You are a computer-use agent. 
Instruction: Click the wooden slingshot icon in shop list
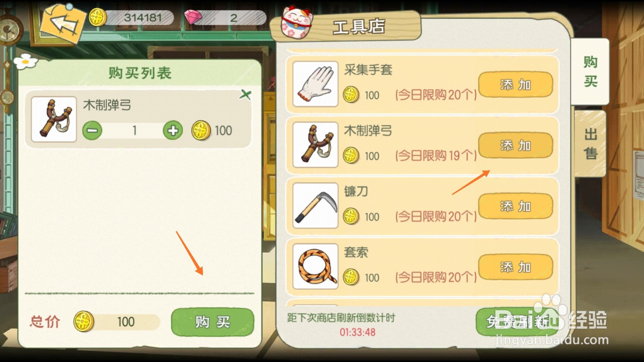click(316, 145)
